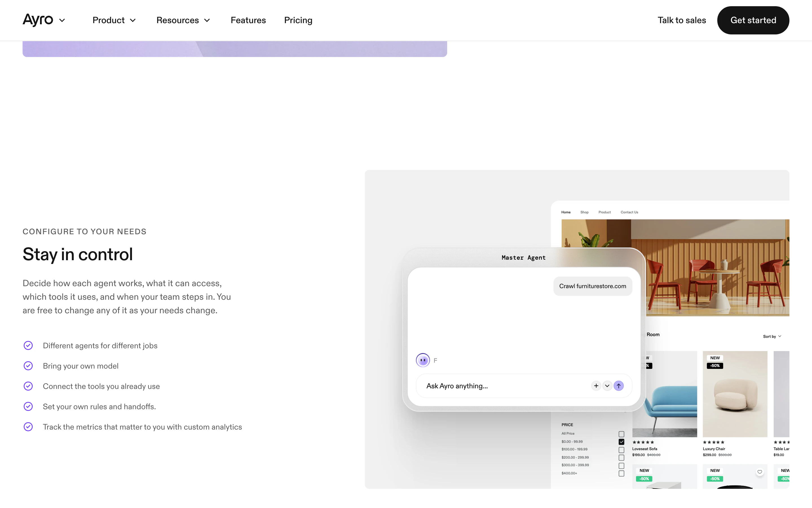Image resolution: width=812 pixels, height=508 pixels.
Task: Click checkmark icon beside Bring your own model
Action: tap(28, 365)
